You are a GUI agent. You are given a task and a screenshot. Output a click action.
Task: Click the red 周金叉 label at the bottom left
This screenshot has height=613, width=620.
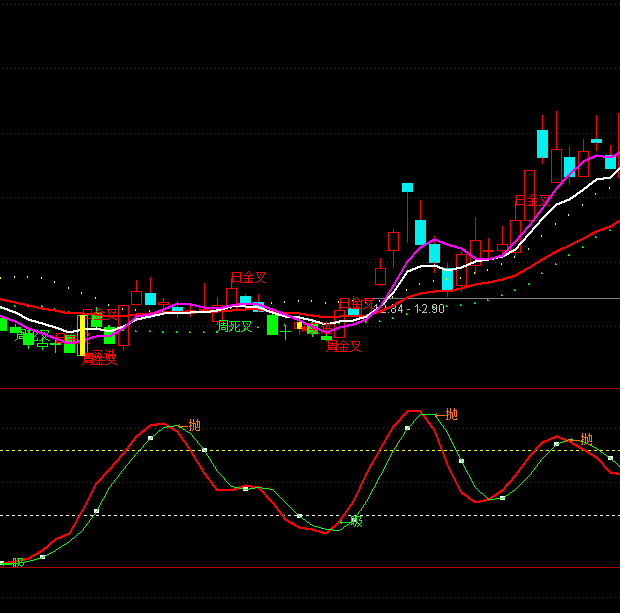[x=99, y=358]
